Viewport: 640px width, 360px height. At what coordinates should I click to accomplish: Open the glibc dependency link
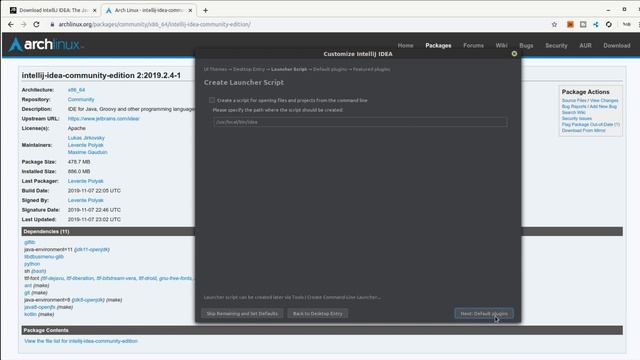29,242
